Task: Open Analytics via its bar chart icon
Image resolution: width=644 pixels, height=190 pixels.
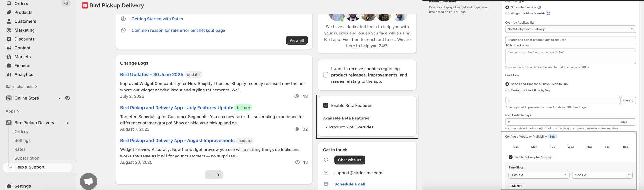Action: pyautogui.click(x=9, y=74)
